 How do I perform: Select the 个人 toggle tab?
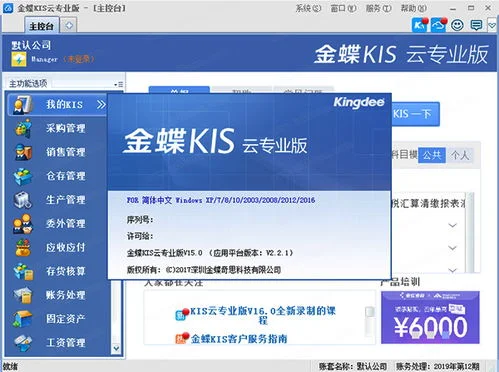click(460, 155)
